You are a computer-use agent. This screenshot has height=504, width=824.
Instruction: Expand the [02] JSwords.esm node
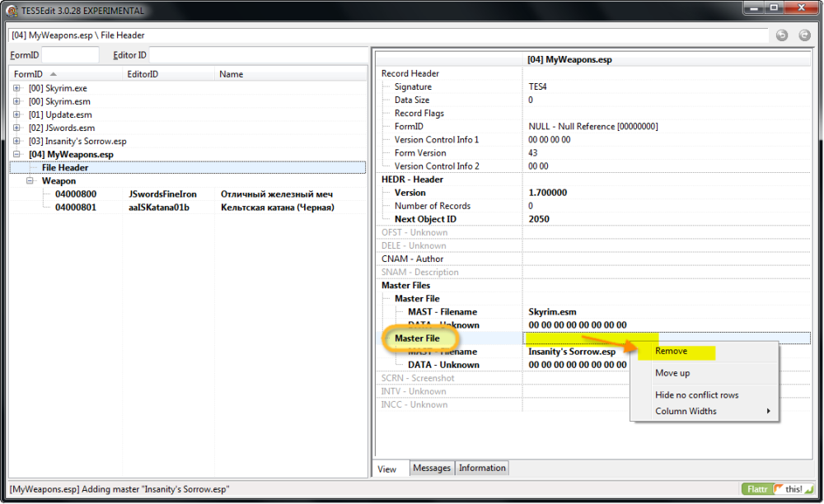[x=16, y=128]
